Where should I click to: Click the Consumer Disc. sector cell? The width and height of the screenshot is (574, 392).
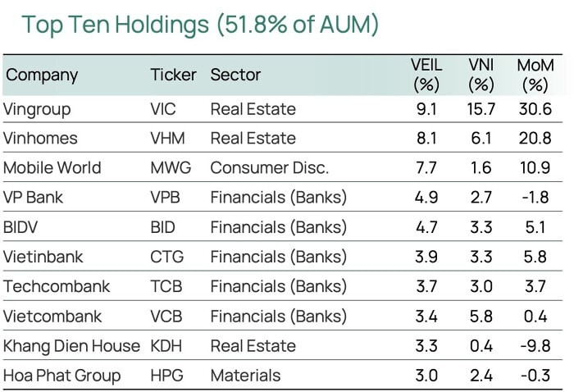269,168
